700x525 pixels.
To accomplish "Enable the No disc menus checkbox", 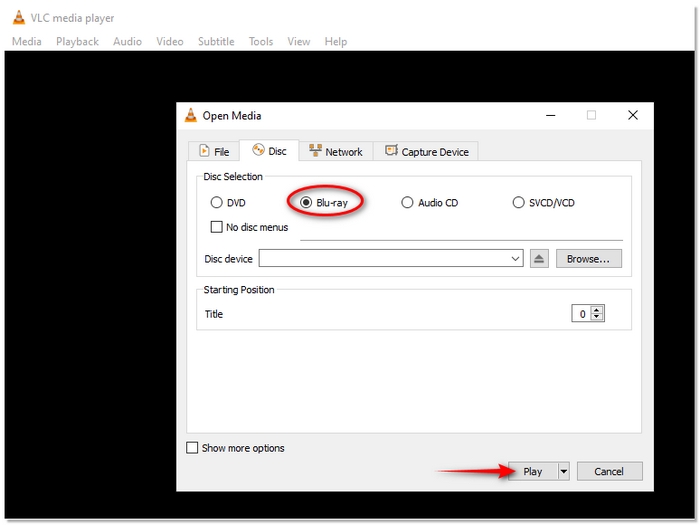I will click(x=216, y=227).
